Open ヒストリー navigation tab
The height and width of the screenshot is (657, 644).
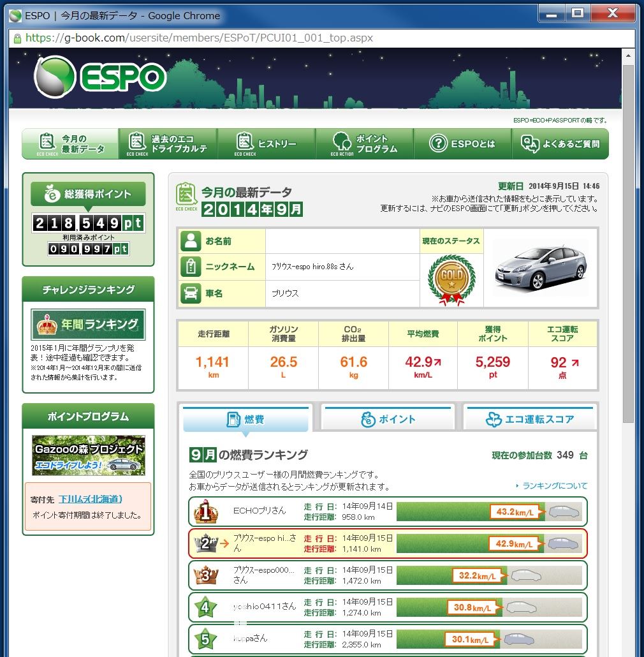click(x=266, y=144)
